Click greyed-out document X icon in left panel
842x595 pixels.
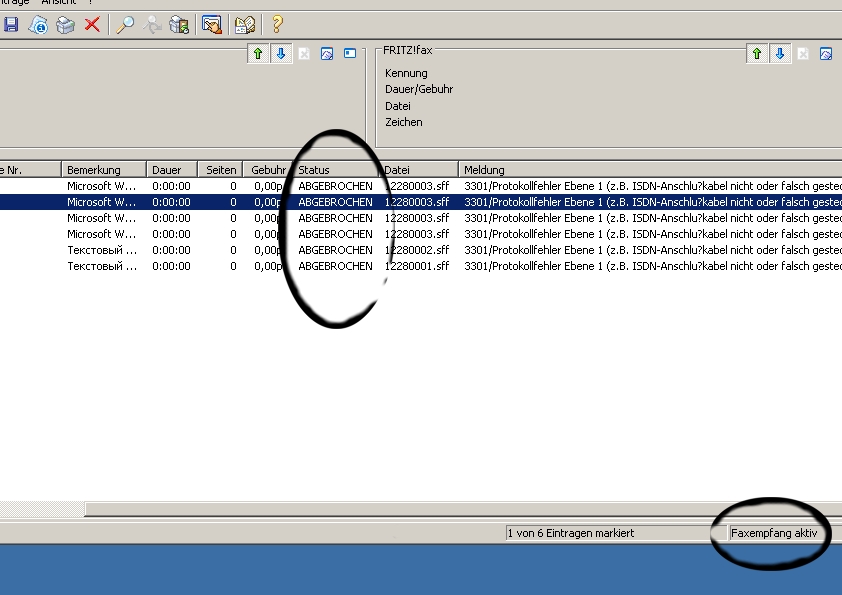[x=304, y=54]
